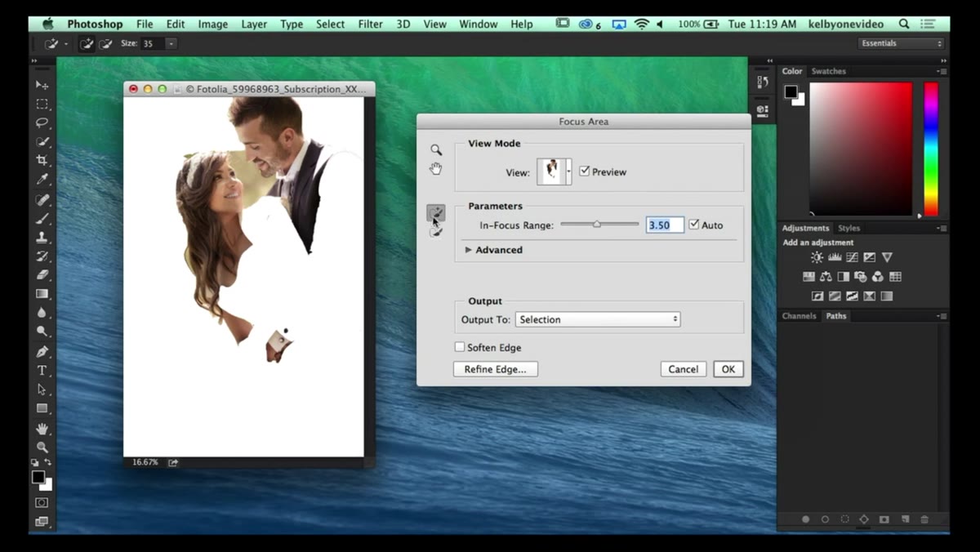Screen dimensions: 980x552
Task: Select the Quick Selection tool in toolbar
Action: click(42, 141)
